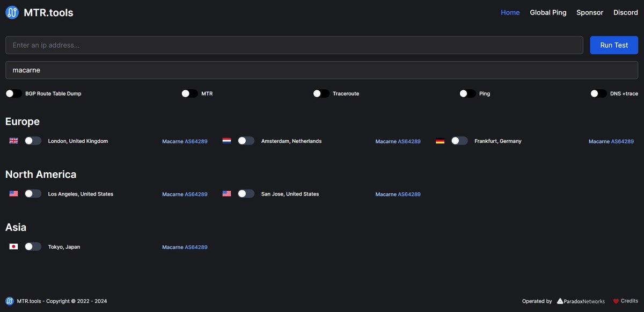Focus the 'Enter an ip address' field
Image resolution: width=644 pixels, height=312 pixels.
(x=294, y=45)
